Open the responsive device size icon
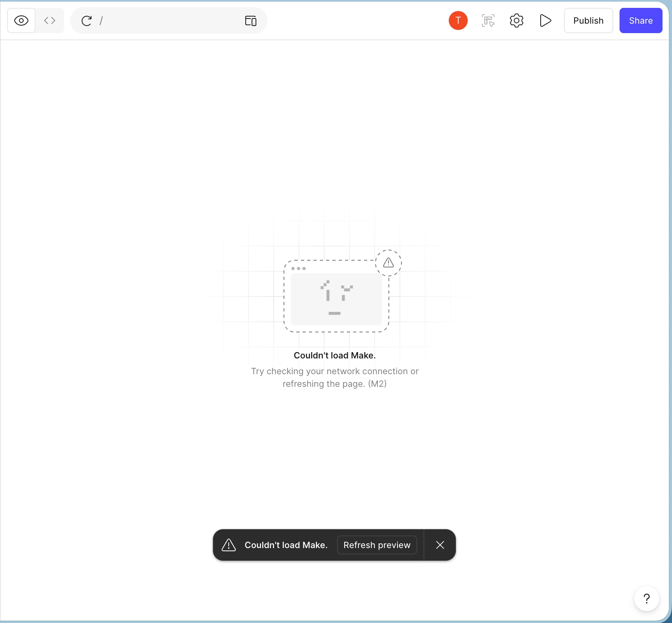 point(251,21)
